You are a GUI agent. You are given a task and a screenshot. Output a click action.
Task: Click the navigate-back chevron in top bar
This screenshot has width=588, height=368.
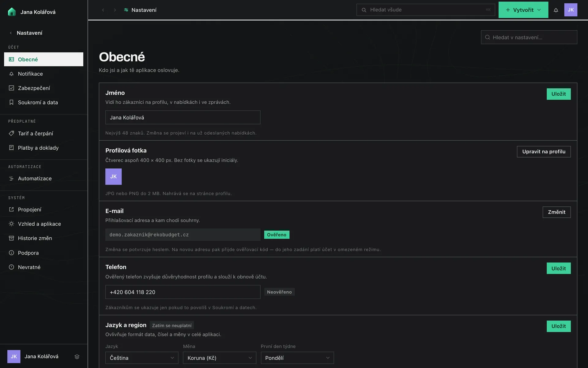(103, 10)
